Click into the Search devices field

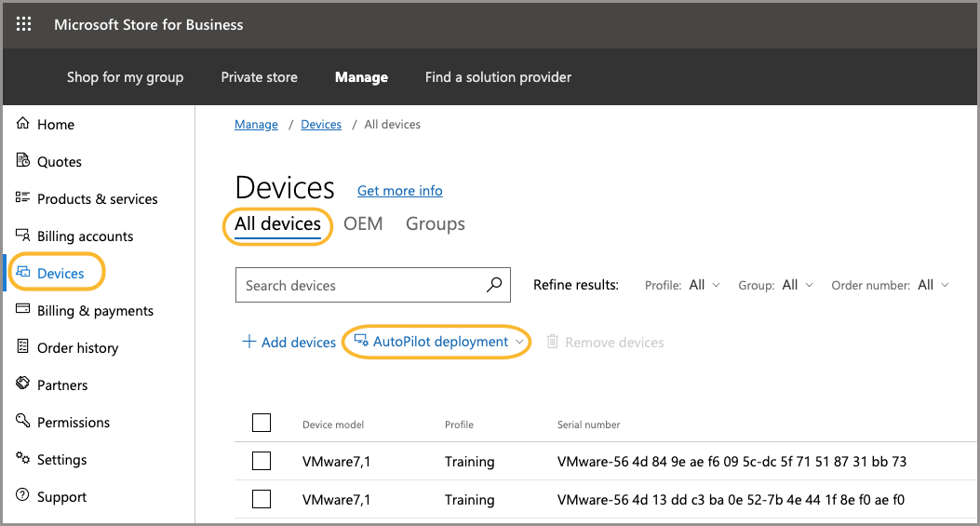point(358,286)
